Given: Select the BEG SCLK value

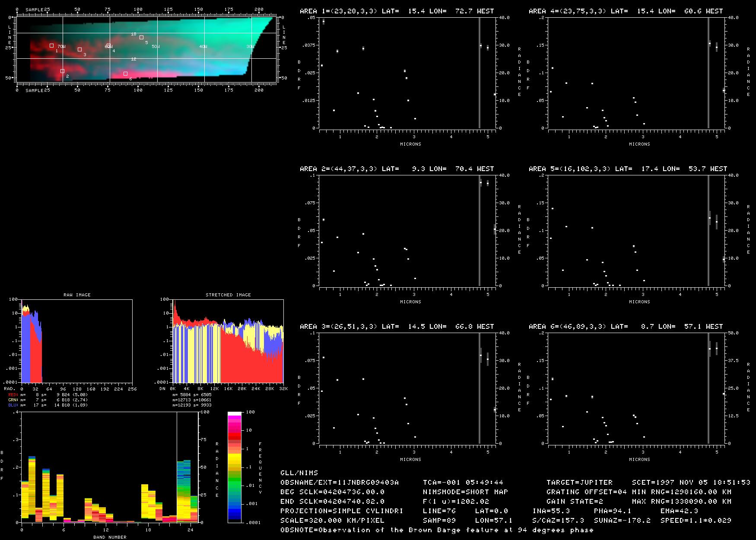Looking at the screenshot, I should tap(332, 492).
